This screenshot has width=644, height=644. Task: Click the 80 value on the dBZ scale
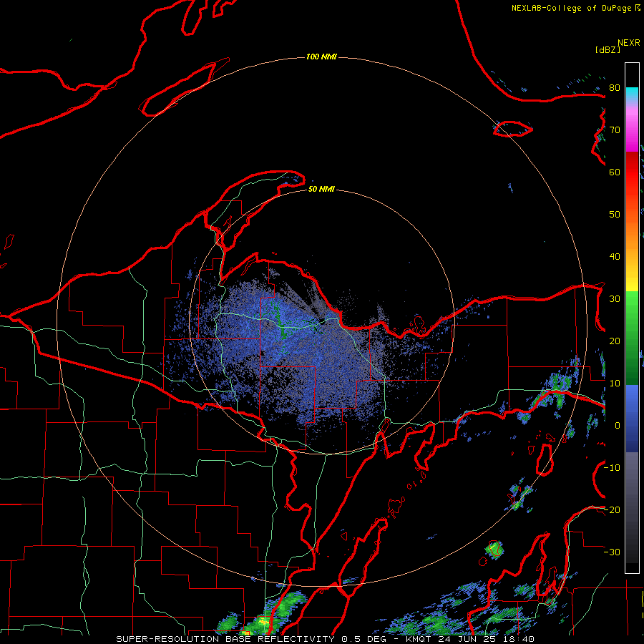point(615,88)
